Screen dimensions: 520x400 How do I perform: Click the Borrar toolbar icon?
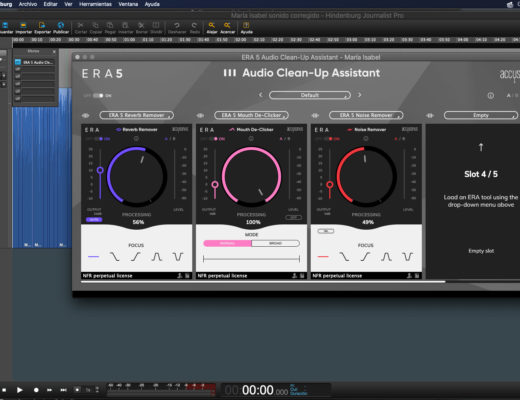point(141,25)
